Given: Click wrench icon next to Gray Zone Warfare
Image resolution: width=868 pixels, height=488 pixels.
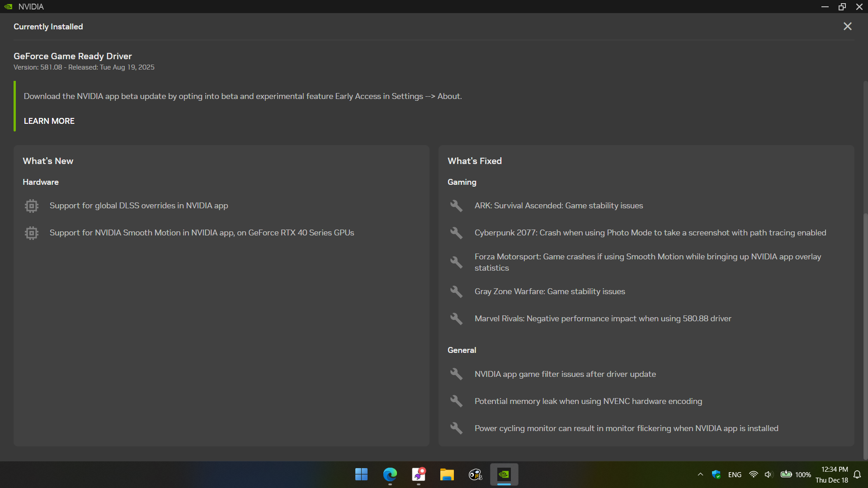Looking at the screenshot, I should (456, 292).
